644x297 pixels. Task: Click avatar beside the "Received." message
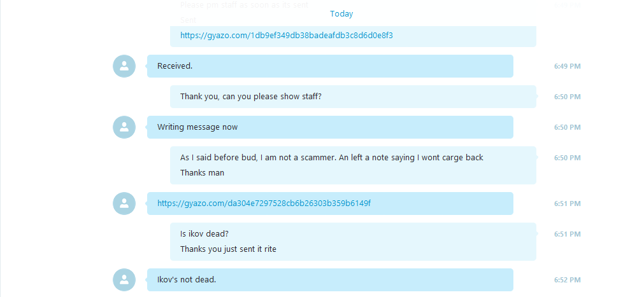point(124,66)
